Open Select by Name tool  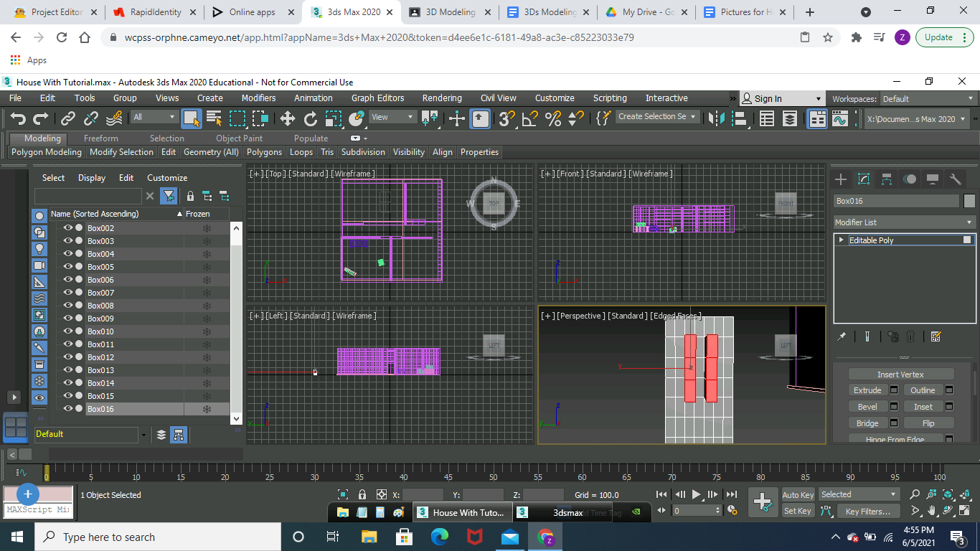click(214, 118)
